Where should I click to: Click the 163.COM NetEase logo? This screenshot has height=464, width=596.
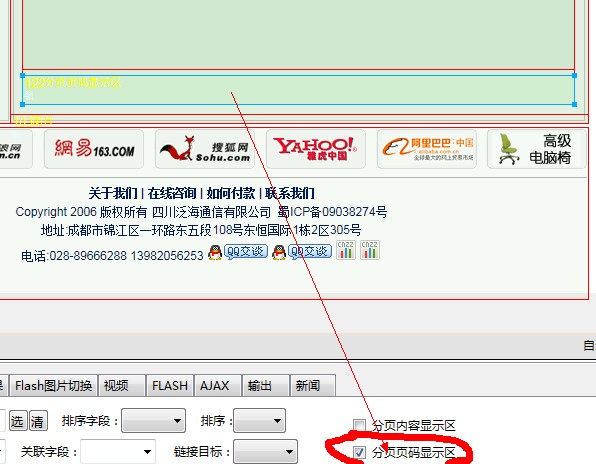pos(94,149)
